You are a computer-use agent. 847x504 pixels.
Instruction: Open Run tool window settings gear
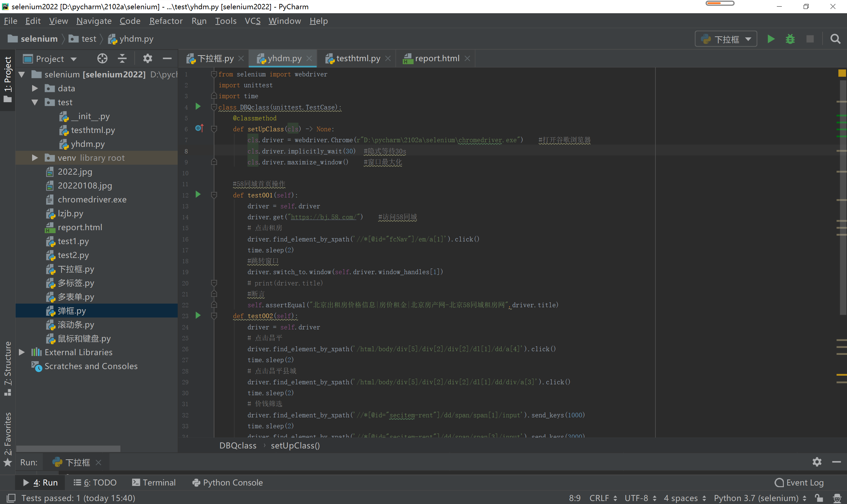[x=817, y=462]
